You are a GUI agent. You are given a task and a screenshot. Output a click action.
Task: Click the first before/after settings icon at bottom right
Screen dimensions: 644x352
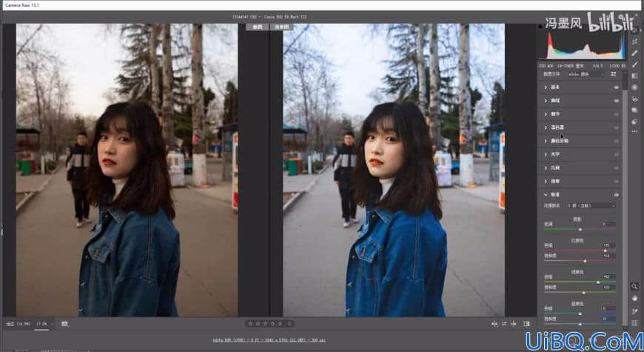494,324
